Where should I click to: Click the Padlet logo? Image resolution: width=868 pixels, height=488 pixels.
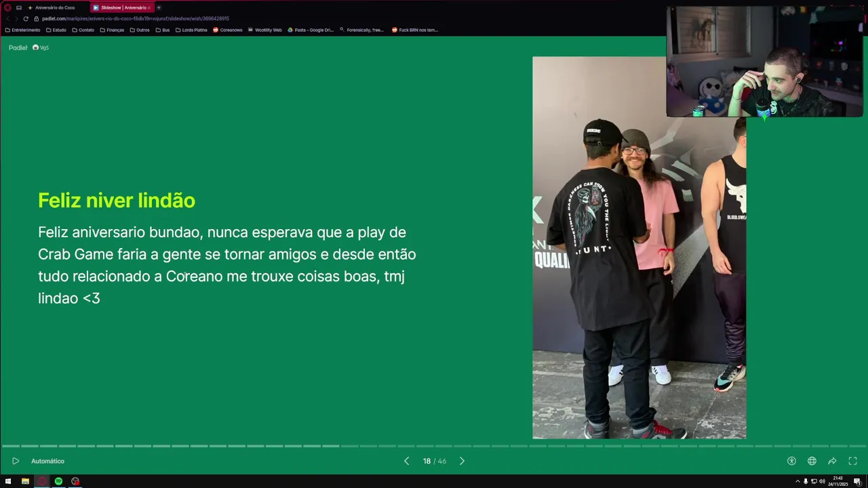[18, 47]
